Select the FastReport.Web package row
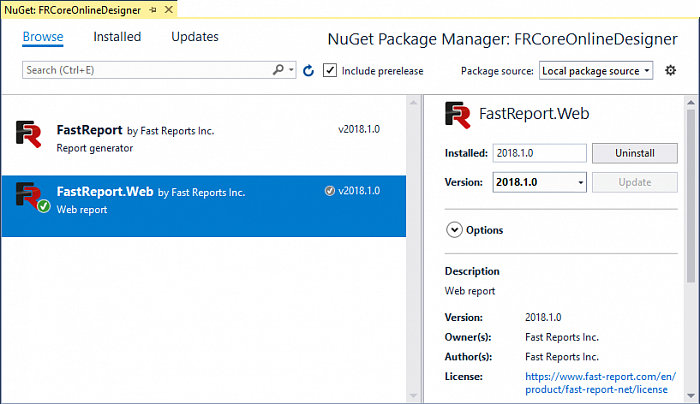The height and width of the screenshot is (404, 700). click(204, 206)
